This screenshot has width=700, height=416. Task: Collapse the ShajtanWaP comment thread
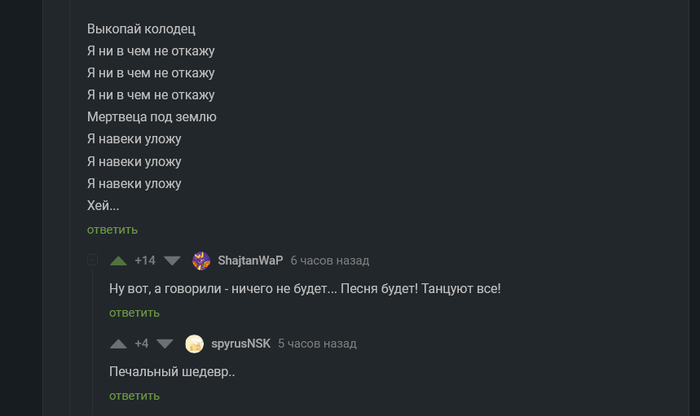tap(93, 260)
